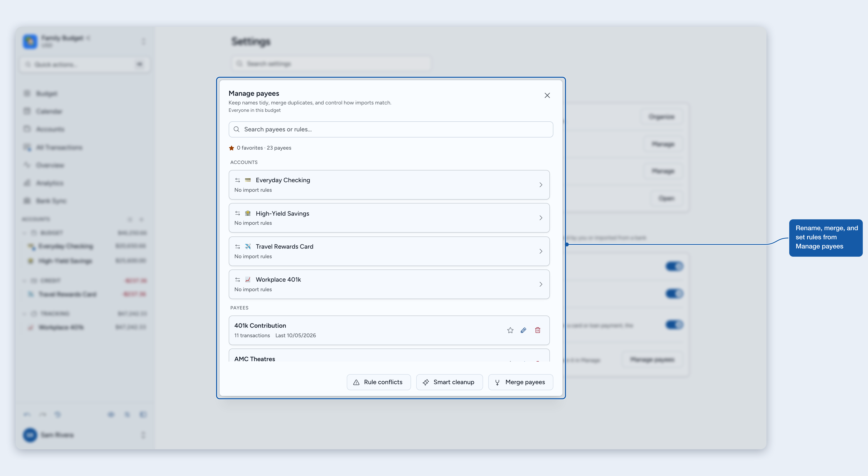Expand Workplace 401k using its chevron
Viewport: 868px width, 476px height.
(x=541, y=284)
